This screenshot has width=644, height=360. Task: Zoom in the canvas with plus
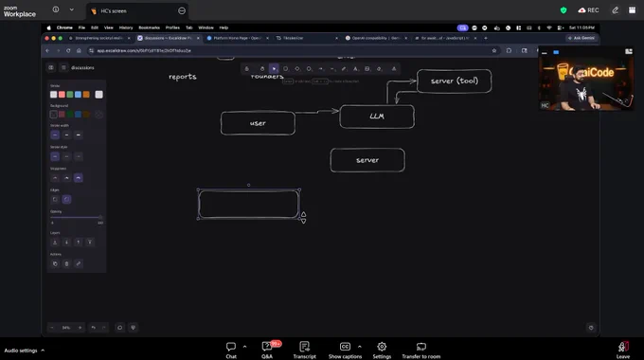pos(80,328)
